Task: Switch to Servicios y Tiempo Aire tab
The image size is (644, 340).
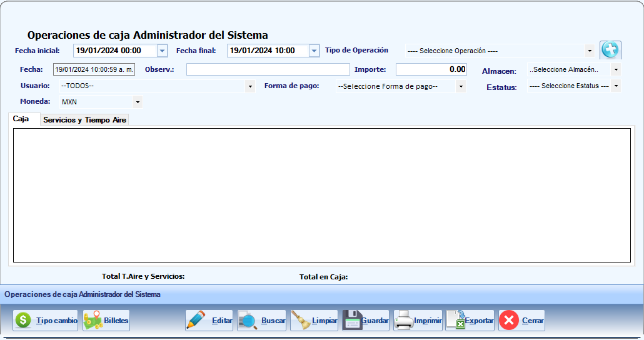Action: click(84, 120)
